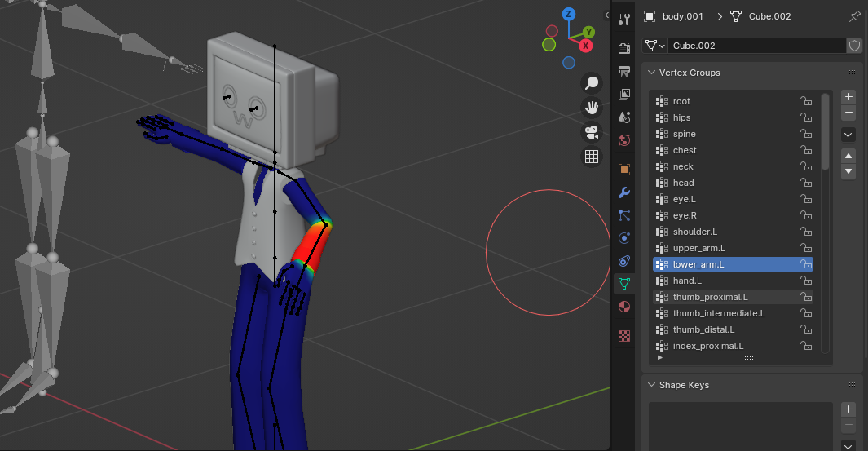Image resolution: width=868 pixels, height=451 pixels.
Task: Open the Object properties tab
Action: [x=623, y=170]
